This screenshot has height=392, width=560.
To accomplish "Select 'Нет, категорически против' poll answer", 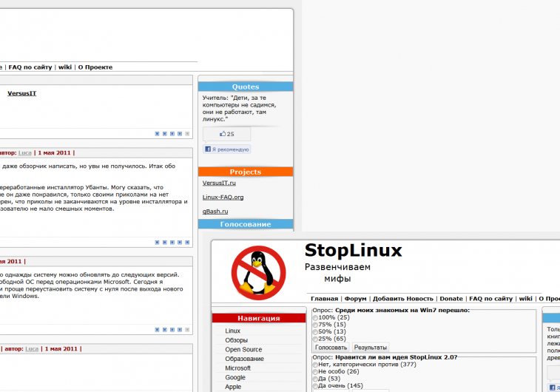I will 316,365.
